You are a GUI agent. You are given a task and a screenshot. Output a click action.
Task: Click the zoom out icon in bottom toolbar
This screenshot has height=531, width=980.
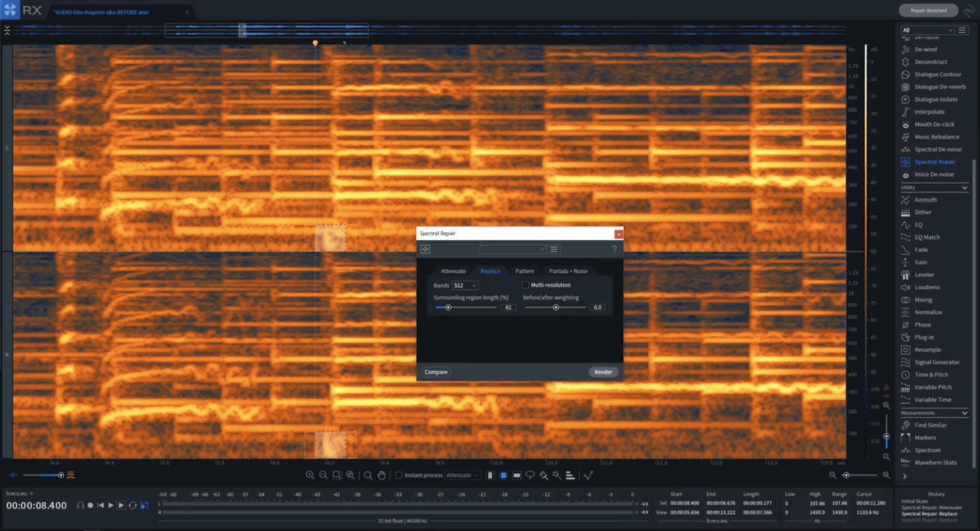(x=323, y=475)
